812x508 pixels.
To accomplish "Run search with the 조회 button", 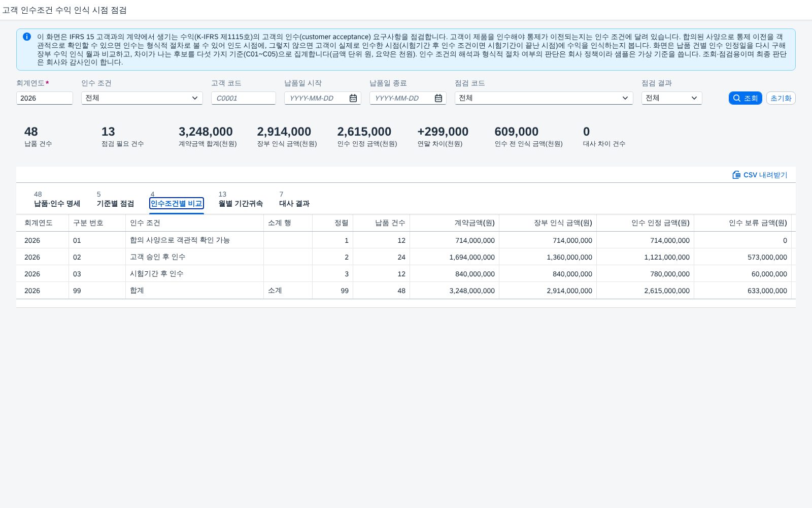I will tap(745, 98).
